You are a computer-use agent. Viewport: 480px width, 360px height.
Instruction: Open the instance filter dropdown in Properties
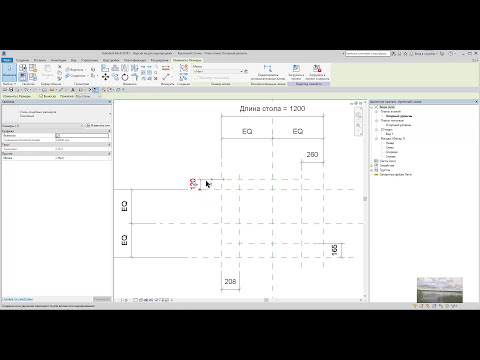(x=43, y=126)
